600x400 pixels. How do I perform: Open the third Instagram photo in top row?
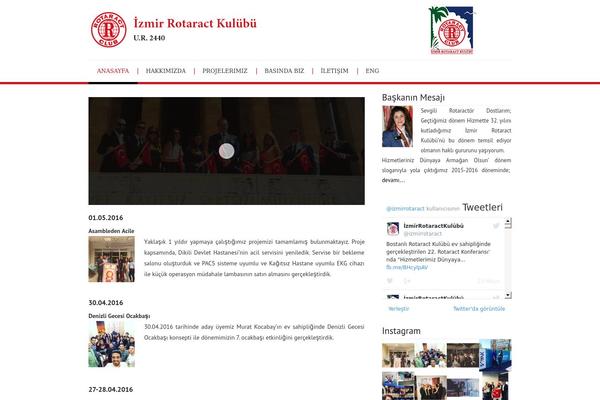coord(463,355)
